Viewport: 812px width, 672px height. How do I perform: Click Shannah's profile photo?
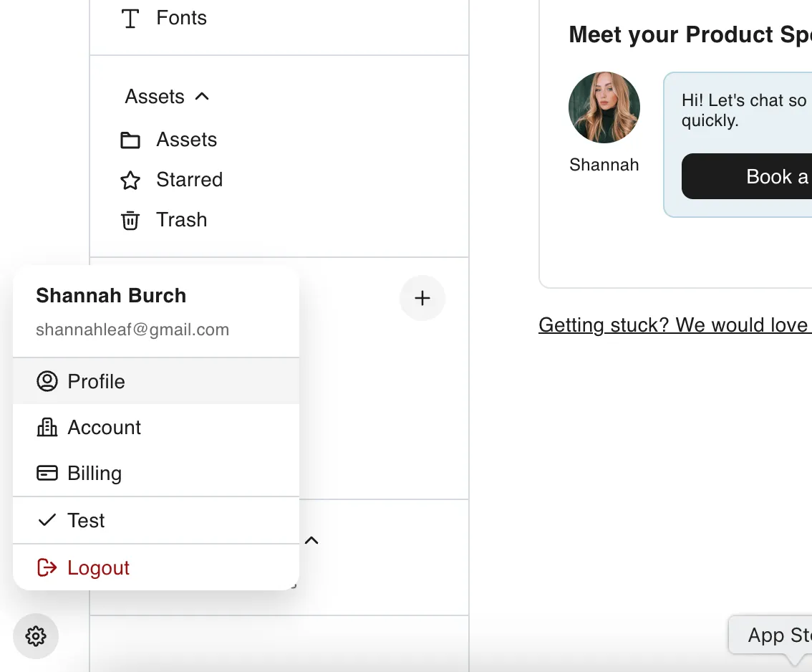point(604,107)
